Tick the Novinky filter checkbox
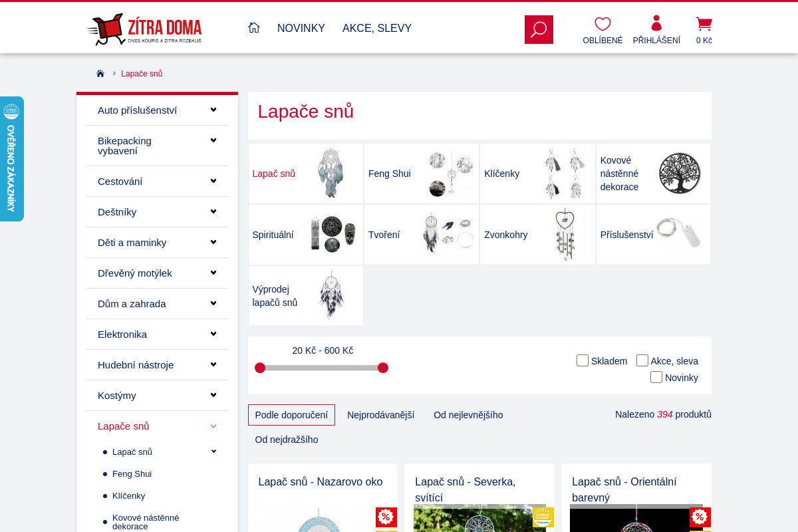The height and width of the screenshot is (532, 798). tap(656, 377)
